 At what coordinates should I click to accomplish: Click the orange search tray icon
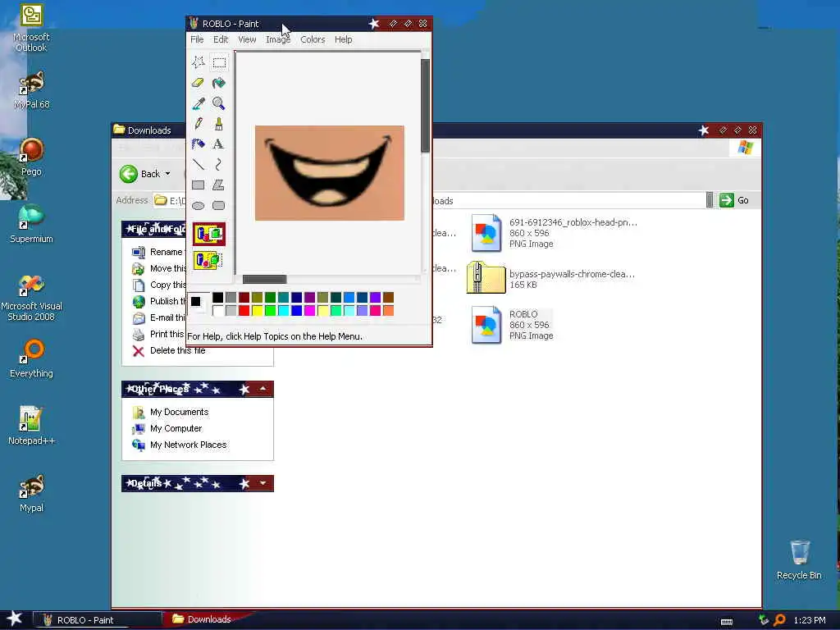pos(779,620)
